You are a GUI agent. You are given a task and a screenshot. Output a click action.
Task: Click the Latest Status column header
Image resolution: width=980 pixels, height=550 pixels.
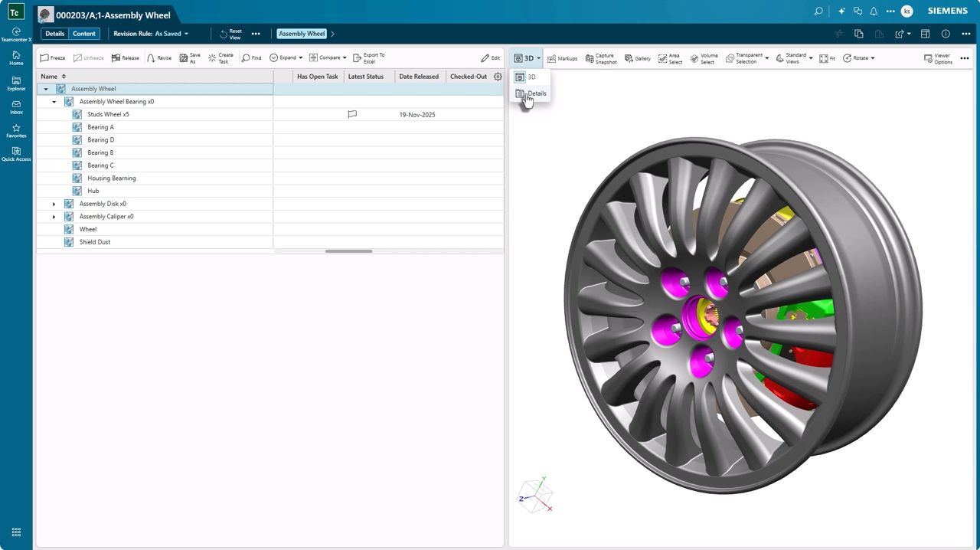366,77
